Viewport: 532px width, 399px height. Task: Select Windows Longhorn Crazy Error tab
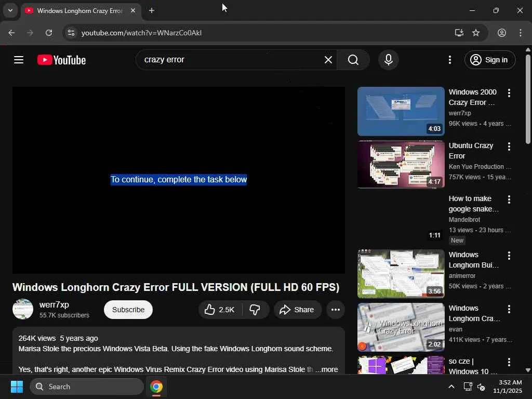pyautogui.click(x=79, y=11)
